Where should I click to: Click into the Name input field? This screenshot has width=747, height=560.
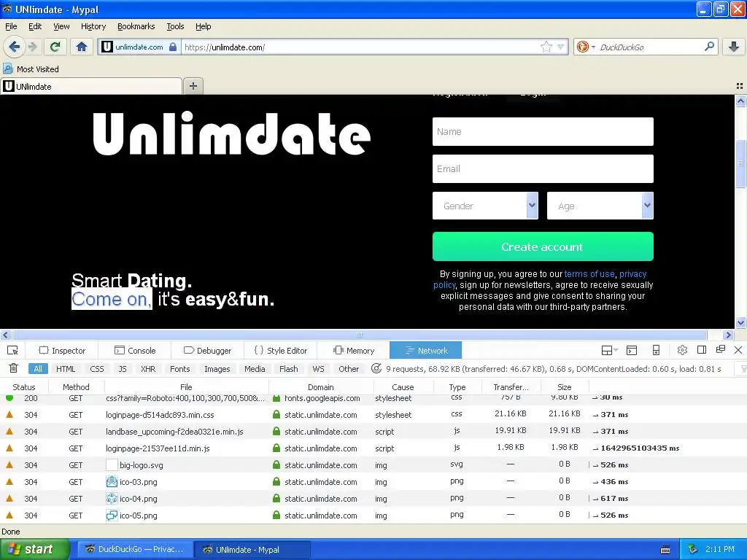pos(543,131)
